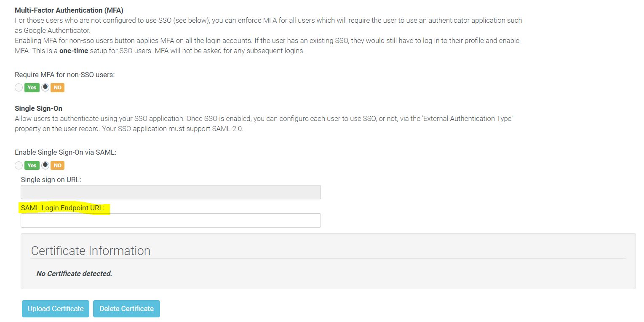Click Multi-Factor Authentication (MFA) heading
The image size is (644, 322).
click(x=69, y=10)
